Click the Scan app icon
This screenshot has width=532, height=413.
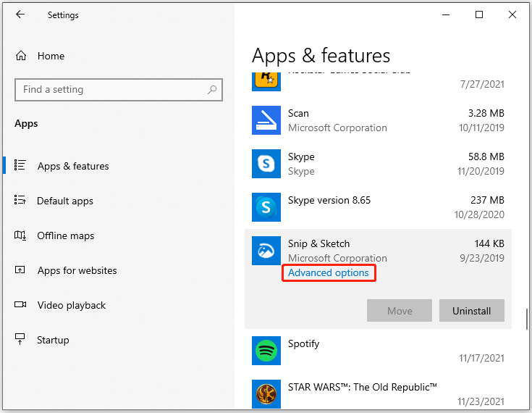266,120
